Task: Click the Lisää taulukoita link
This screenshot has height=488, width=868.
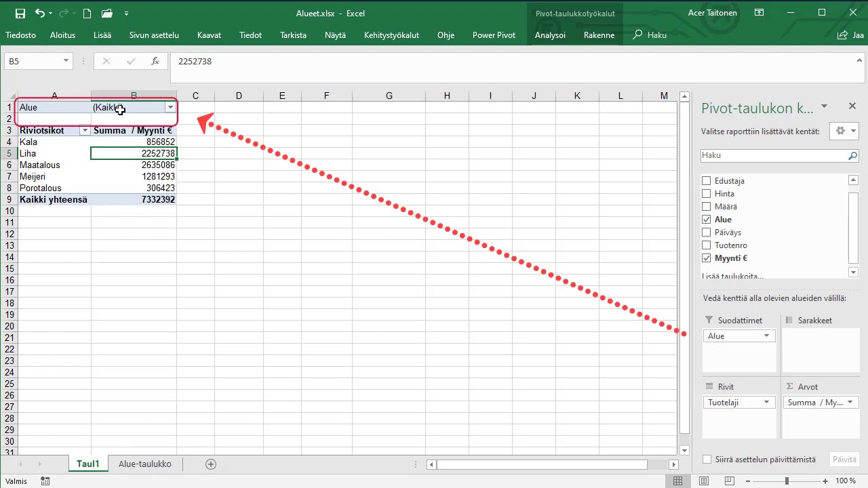Action: point(733,276)
